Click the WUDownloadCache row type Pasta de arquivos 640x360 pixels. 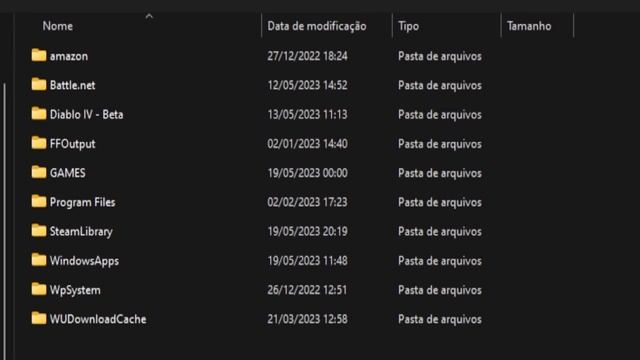pyautogui.click(x=440, y=319)
